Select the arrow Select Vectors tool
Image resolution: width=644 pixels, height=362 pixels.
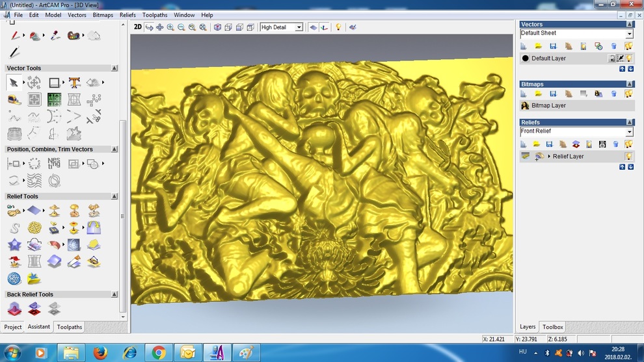(x=14, y=83)
